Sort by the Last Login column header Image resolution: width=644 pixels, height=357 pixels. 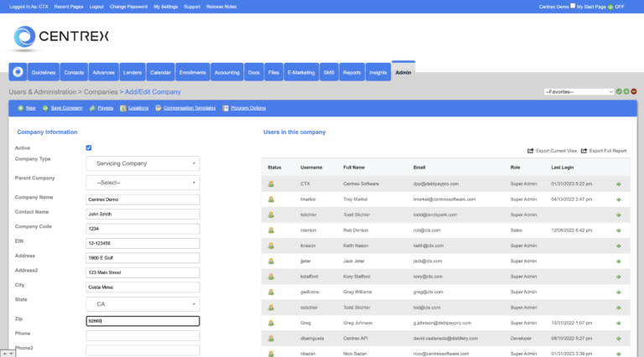pyautogui.click(x=563, y=168)
